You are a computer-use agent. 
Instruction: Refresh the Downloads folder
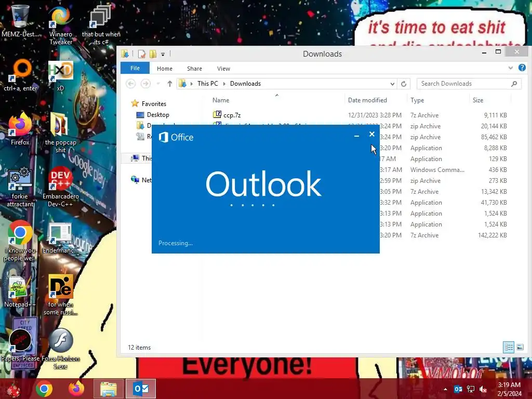pyautogui.click(x=404, y=84)
